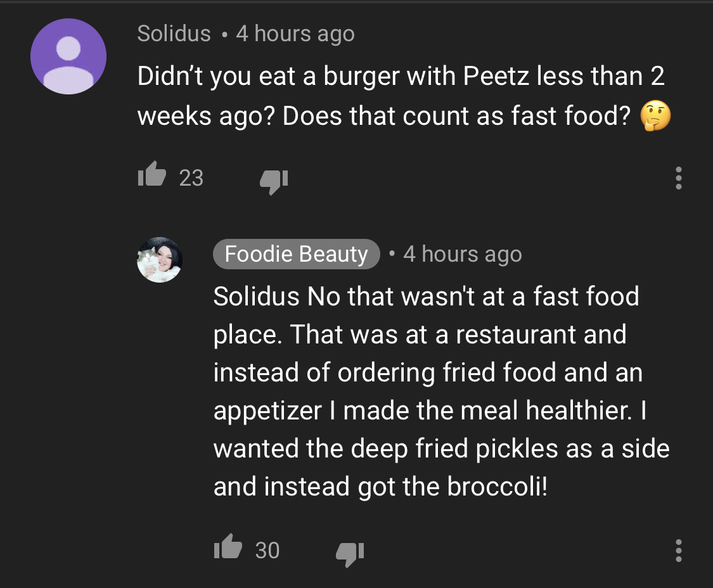Dislike Foodie Beauty's reply
Screen dimensions: 713x588
pyautogui.click(x=350, y=554)
